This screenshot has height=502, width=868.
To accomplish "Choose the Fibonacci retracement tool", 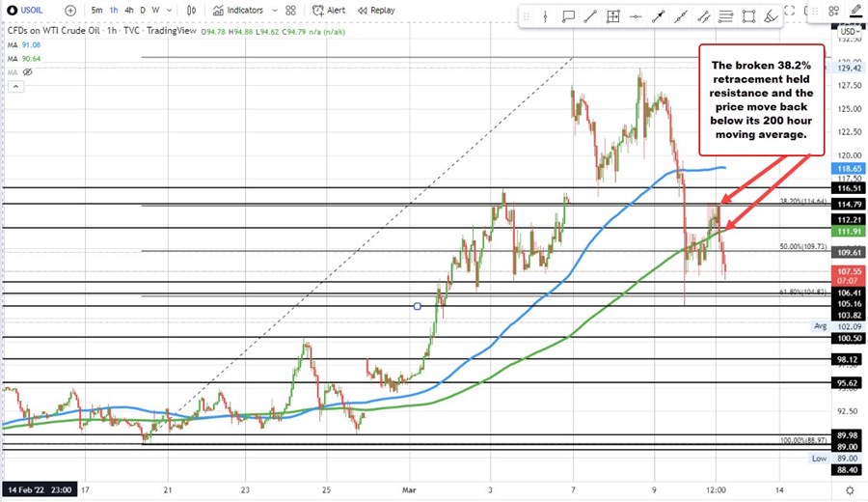I will 725,16.
